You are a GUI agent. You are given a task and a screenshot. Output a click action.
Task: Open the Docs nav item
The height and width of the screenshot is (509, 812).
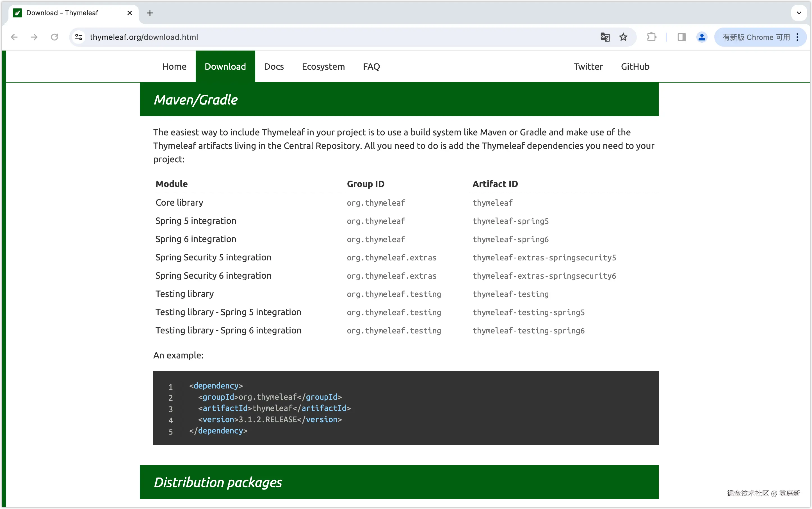[273, 67]
